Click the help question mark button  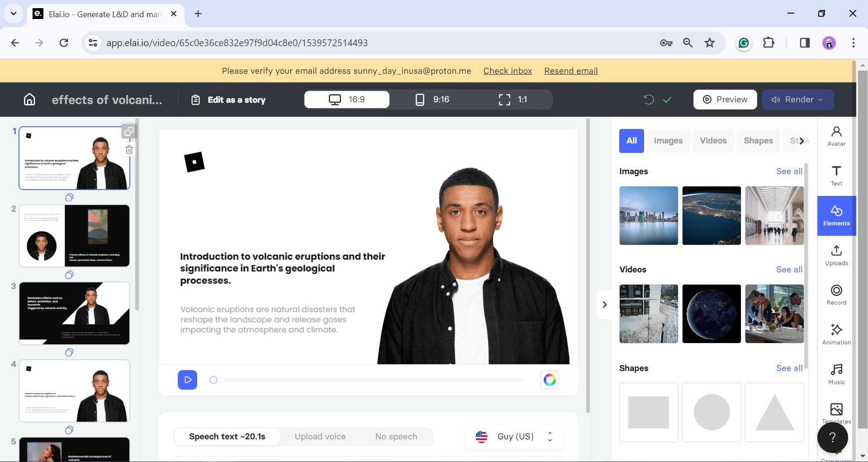[832, 438]
